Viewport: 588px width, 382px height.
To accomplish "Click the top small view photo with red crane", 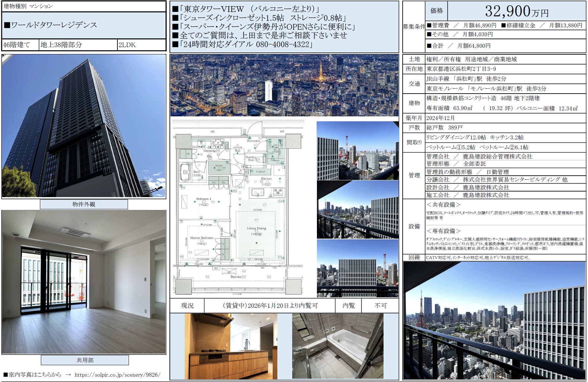I will pyautogui.click(x=357, y=151).
